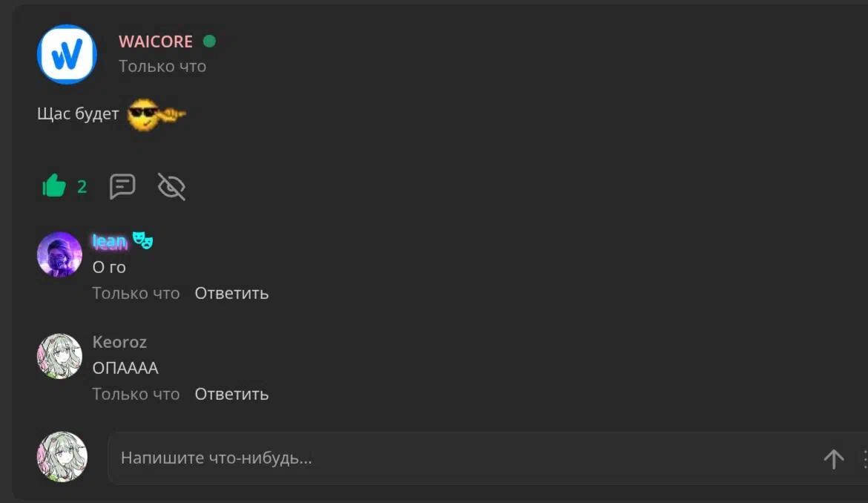Click the theater masks badge beside lean
Viewport: 868px width, 503px height.
click(x=143, y=240)
